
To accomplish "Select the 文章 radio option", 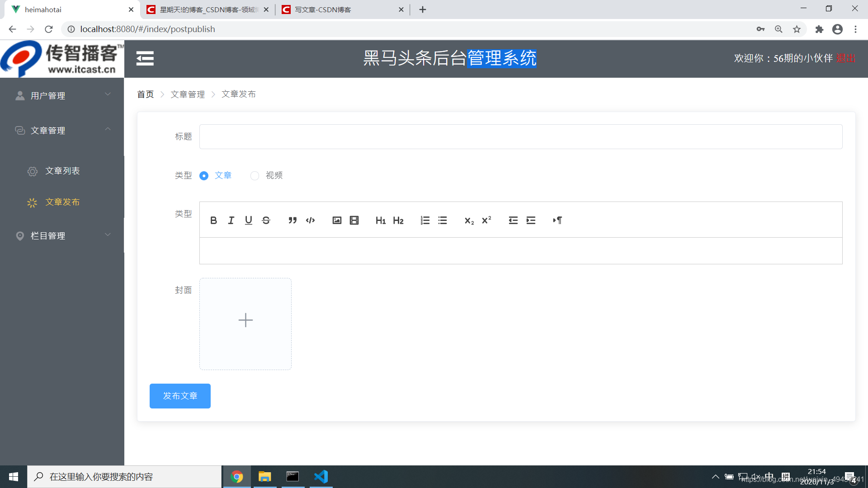I will coord(216,175).
